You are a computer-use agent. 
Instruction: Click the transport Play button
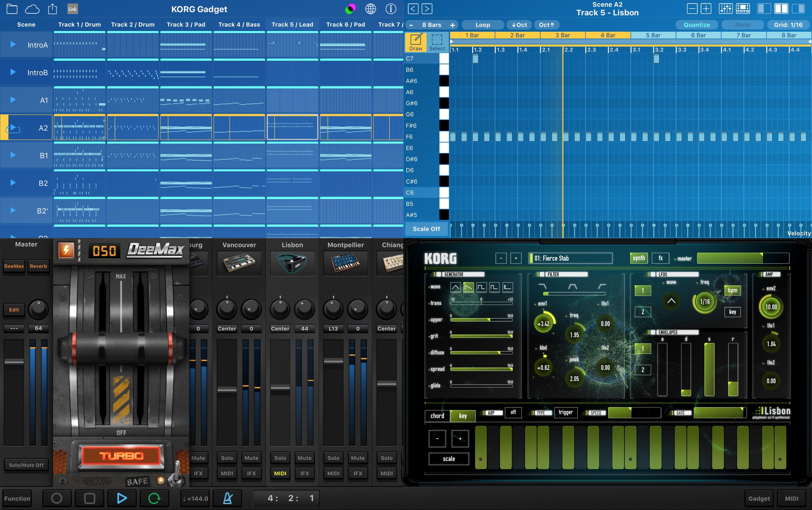pyautogui.click(x=122, y=498)
